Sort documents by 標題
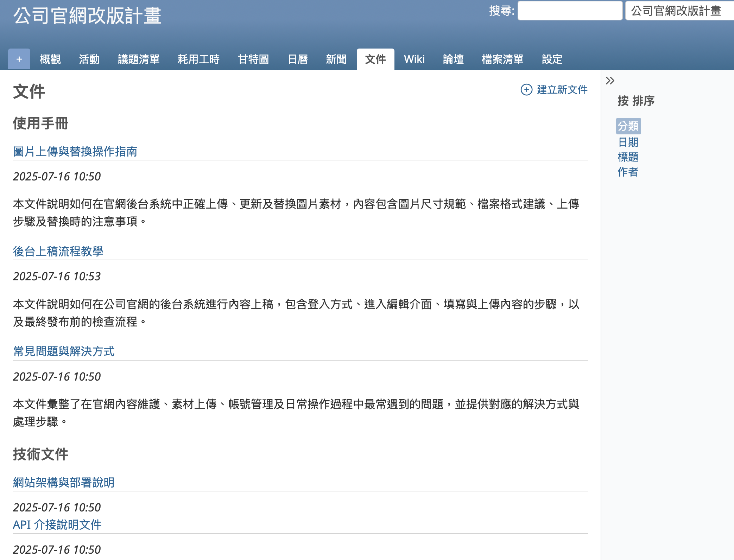The height and width of the screenshot is (560, 734). point(628,157)
